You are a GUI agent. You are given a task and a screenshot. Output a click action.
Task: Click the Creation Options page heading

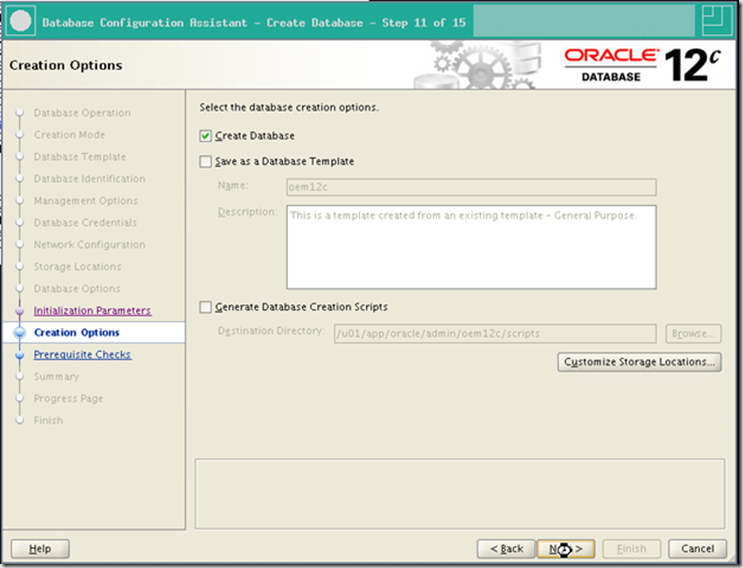pyautogui.click(x=66, y=65)
